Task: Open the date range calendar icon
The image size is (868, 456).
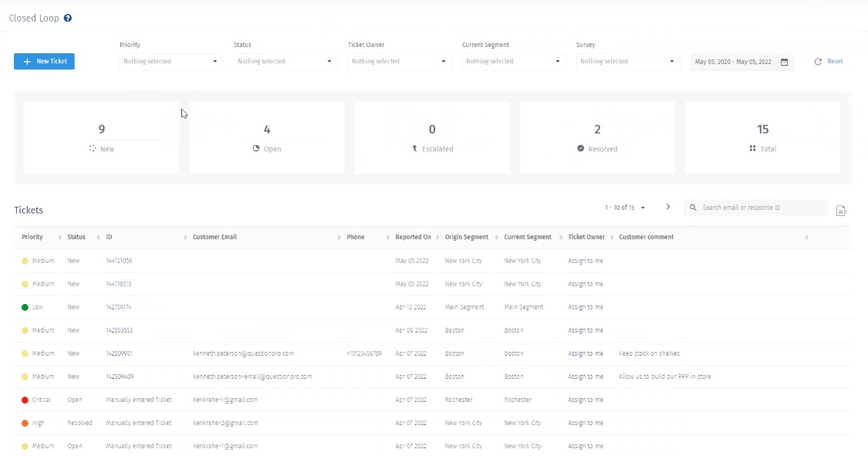Action: point(784,62)
